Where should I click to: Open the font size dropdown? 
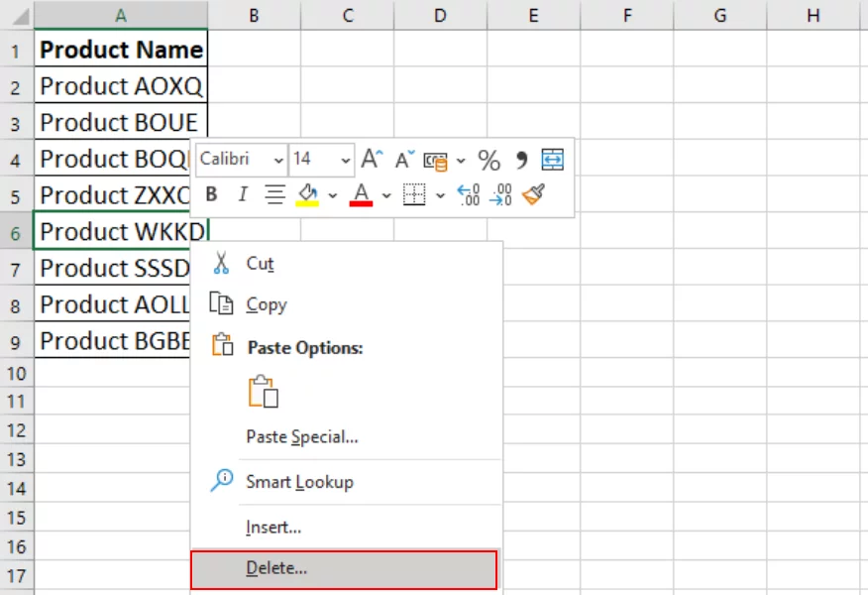coord(344,159)
